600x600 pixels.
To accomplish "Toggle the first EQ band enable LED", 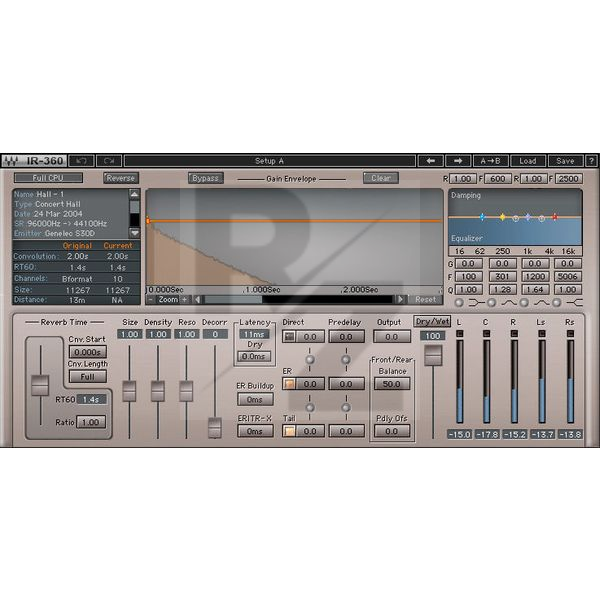I will [459, 303].
